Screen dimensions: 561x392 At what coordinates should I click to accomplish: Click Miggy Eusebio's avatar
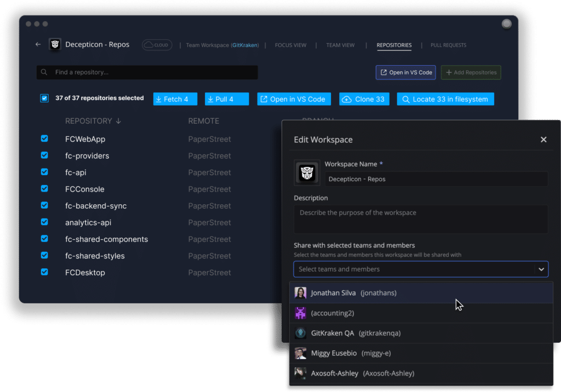point(300,353)
